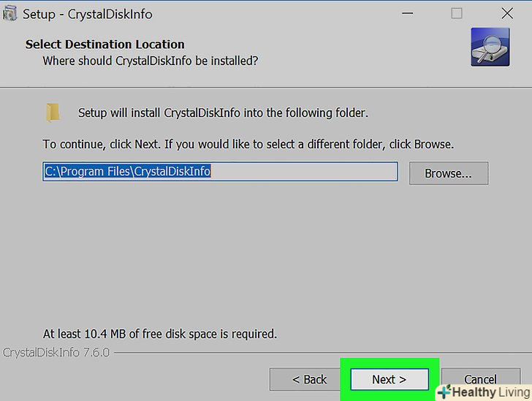532x401 pixels.
Task: Click the "Setup - CrystalDiskInfo" window title
Action: click(87, 14)
